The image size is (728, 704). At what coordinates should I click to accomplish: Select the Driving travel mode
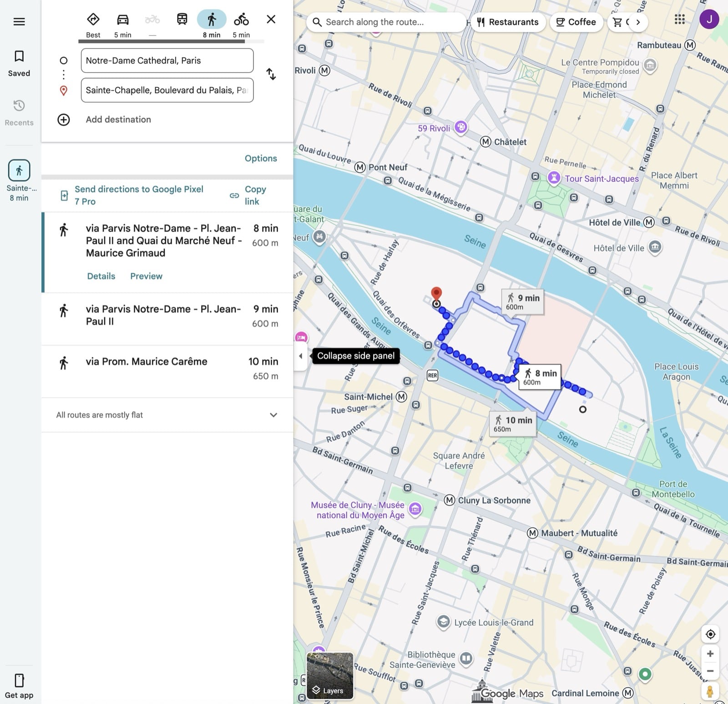(x=122, y=20)
